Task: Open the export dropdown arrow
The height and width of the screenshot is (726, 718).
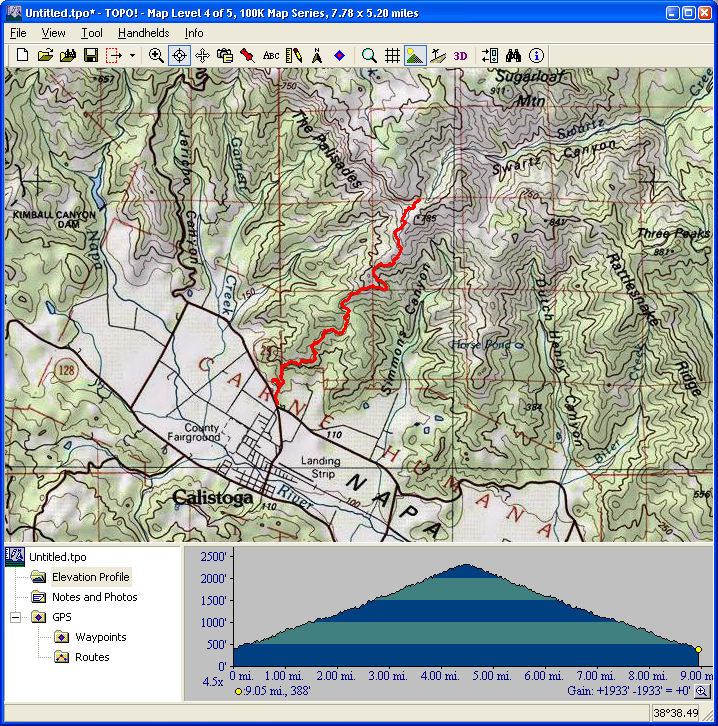Action: pos(132,56)
